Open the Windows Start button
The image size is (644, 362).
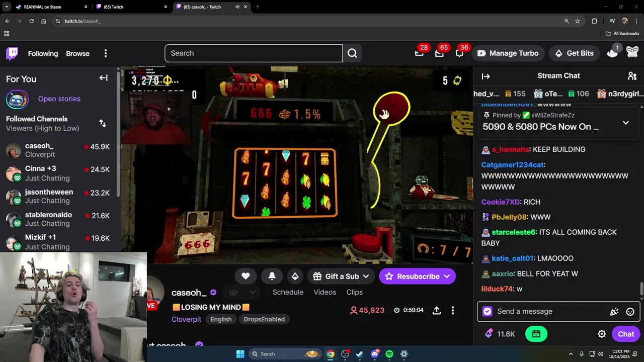240,354
